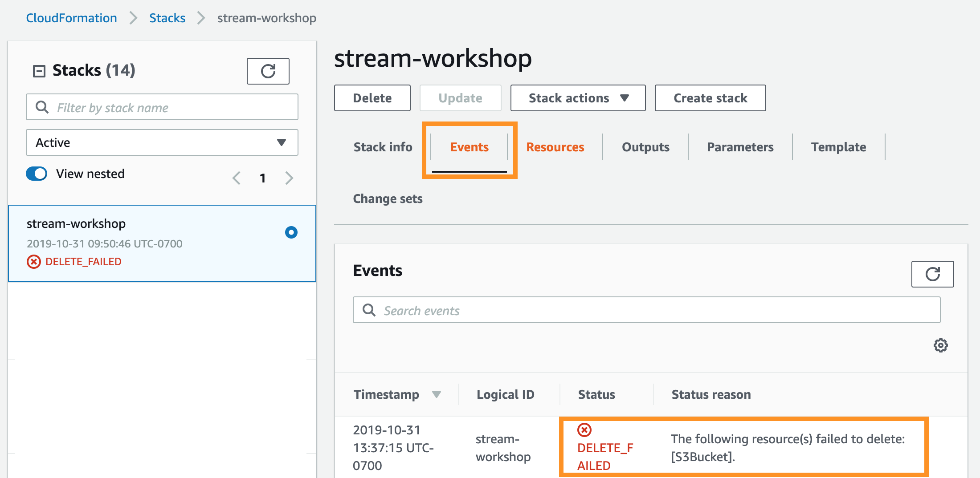Viewport: 980px width, 478px height.
Task: Focus the Search events field
Action: [646, 310]
